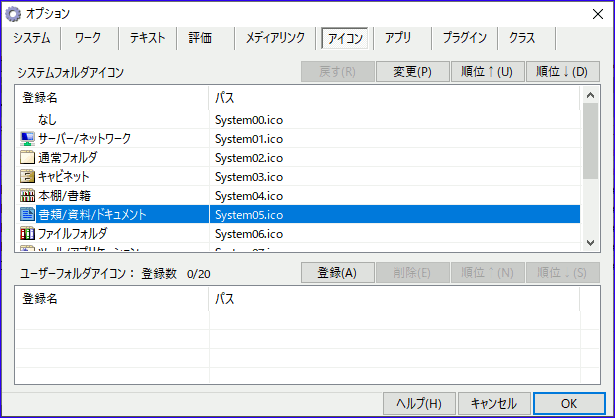Click the パス header in user list
Screen dimensions: 615x418
click(x=395, y=299)
